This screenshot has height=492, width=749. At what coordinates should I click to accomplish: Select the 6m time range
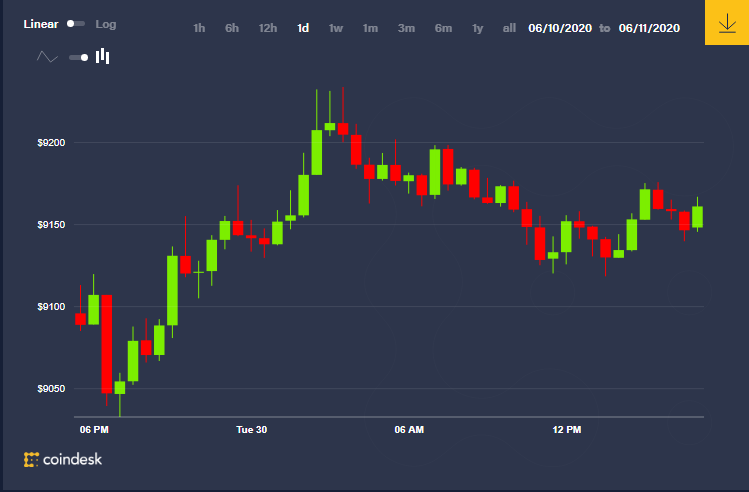[443, 28]
